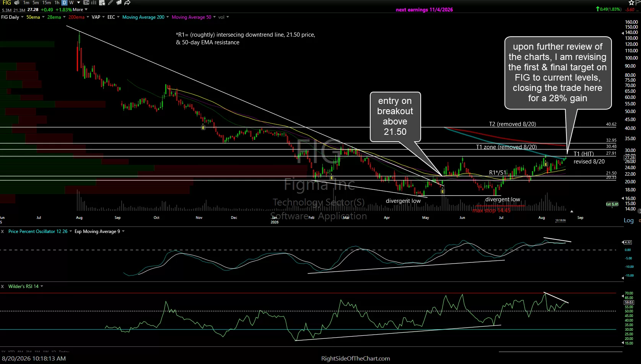Click the Est $.05 earnings estimate tag
The height and width of the screenshot is (364, 641).
tap(612, 204)
